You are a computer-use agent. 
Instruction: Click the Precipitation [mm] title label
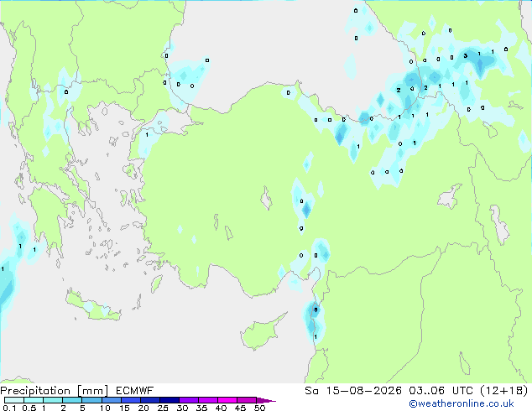(55, 391)
